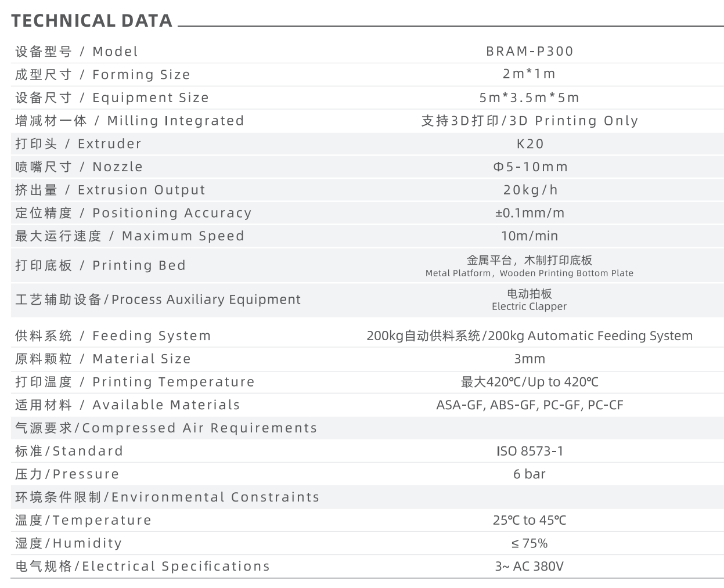This screenshot has width=724, height=588.
Task: Select the 3~ AC 380V electrical value
Action: [530, 566]
